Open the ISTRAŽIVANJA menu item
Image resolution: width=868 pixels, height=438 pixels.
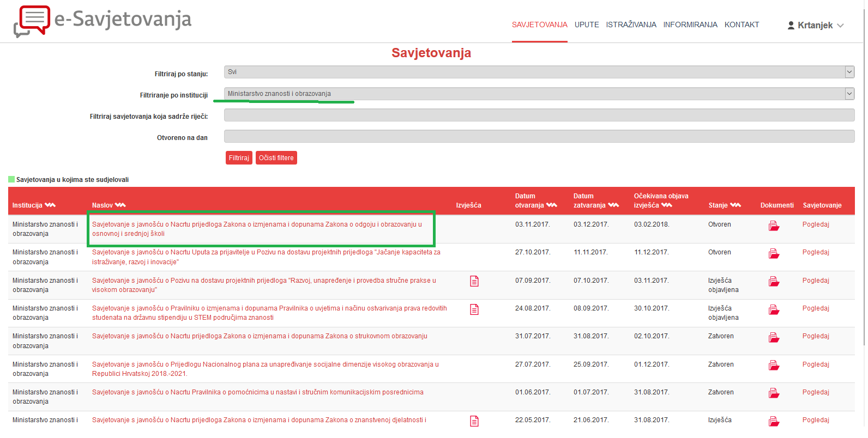coord(631,25)
